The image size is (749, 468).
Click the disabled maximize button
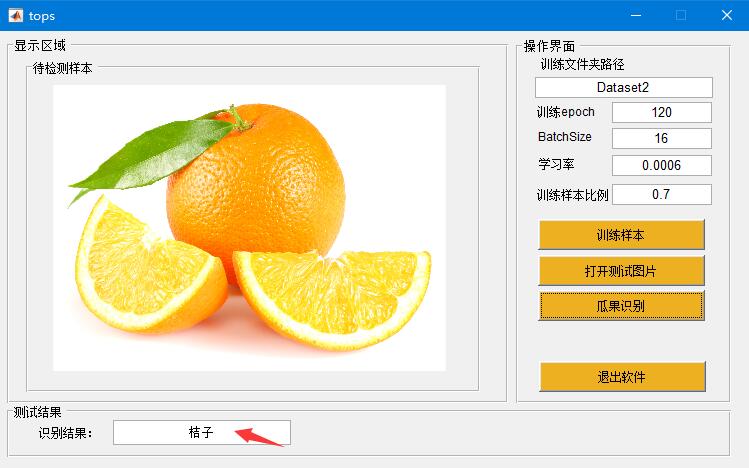tap(681, 15)
